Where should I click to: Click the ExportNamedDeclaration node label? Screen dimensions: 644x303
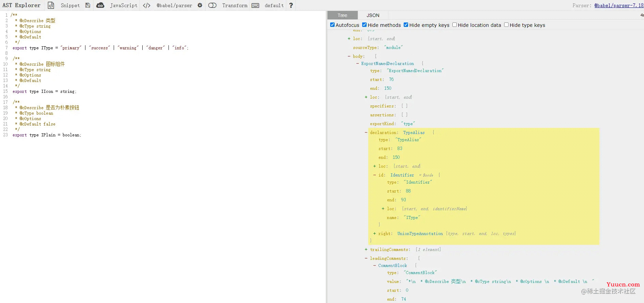[x=388, y=64]
